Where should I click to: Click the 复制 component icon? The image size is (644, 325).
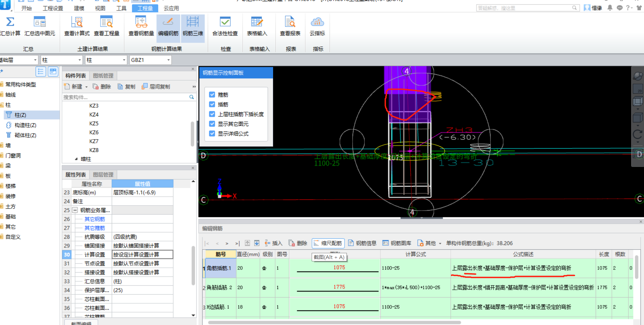click(x=120, y=87)
